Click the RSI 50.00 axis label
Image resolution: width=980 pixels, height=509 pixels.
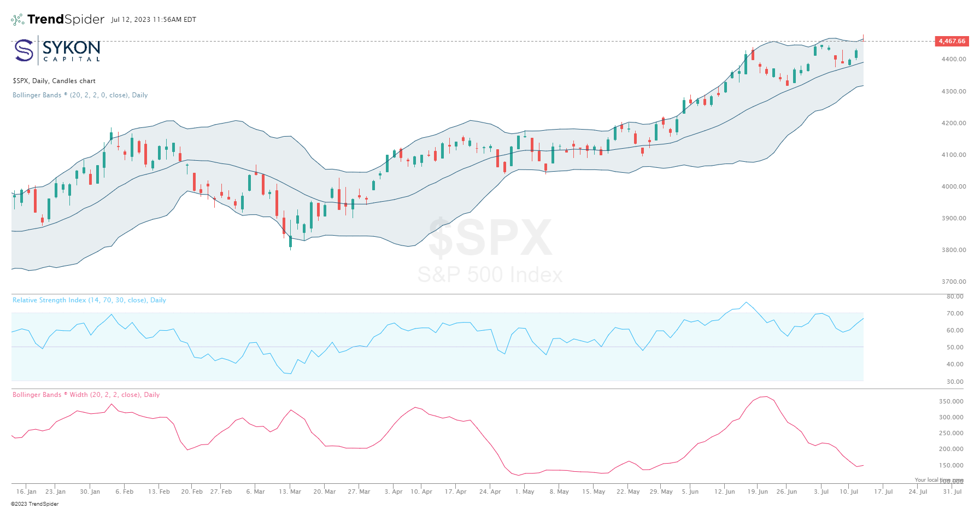(x=955, y=347)
